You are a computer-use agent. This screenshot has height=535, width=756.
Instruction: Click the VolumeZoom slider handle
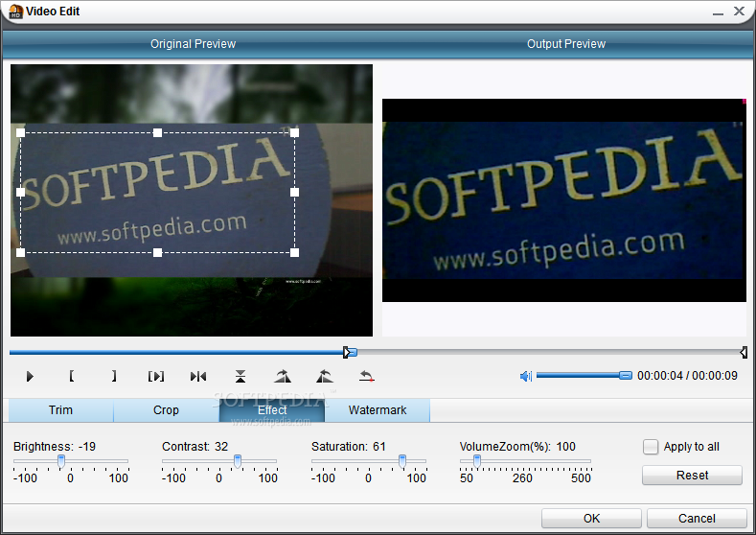pyautogui.click(x=477, y=461)
